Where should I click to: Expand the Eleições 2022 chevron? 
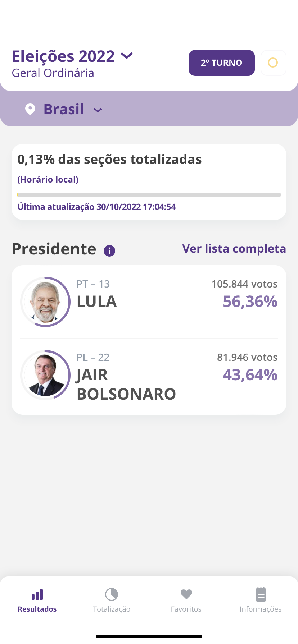(127, 56)
